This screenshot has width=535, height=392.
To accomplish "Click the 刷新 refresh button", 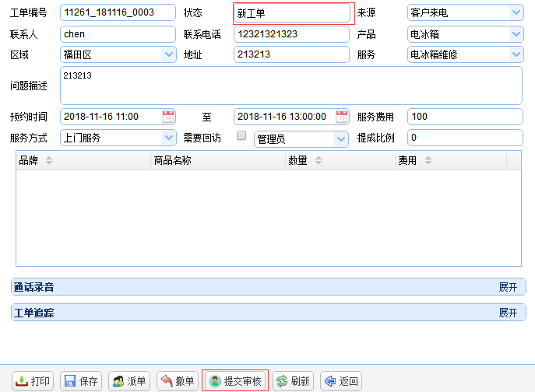I will coord(293,381).
